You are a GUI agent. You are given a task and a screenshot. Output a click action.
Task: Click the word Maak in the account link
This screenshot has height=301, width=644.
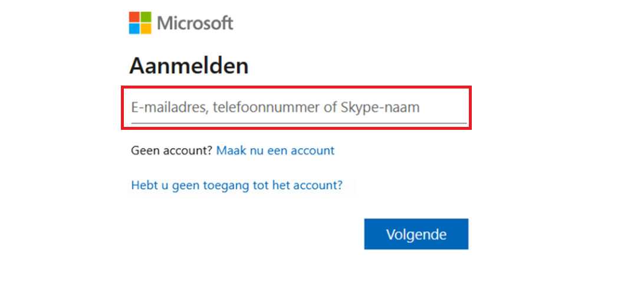coord(229,150)
